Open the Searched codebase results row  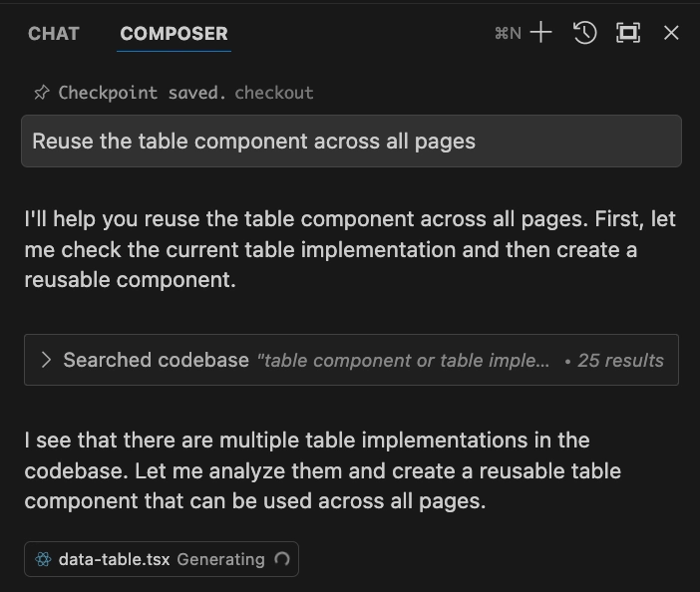351,360
